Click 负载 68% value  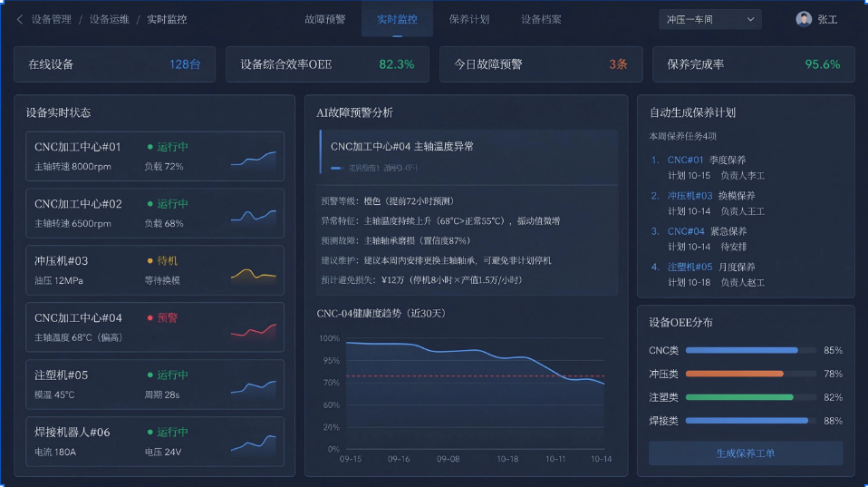click(164, 224)
